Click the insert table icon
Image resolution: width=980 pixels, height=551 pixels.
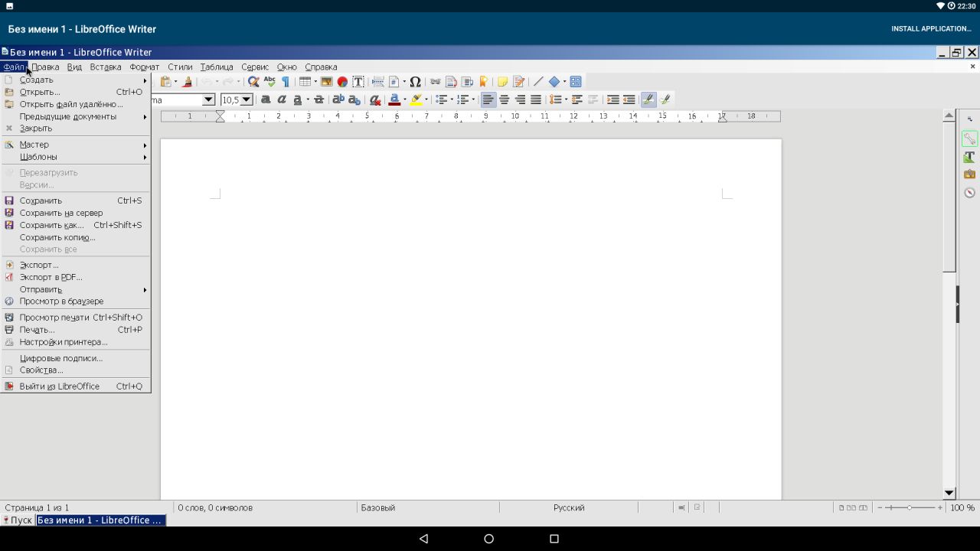tap(305, 82)
